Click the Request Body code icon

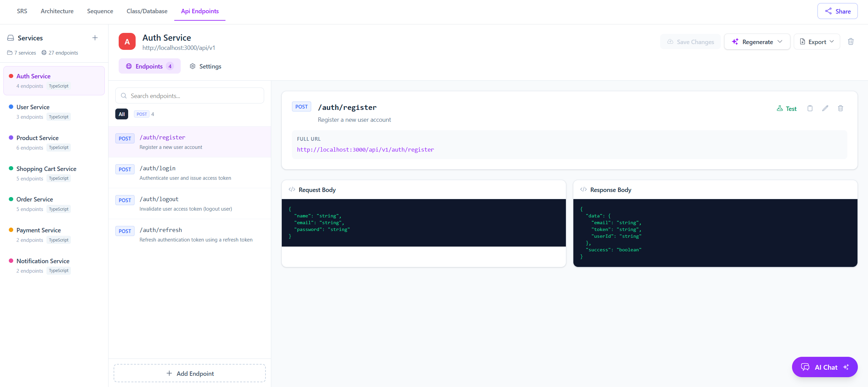292,189
